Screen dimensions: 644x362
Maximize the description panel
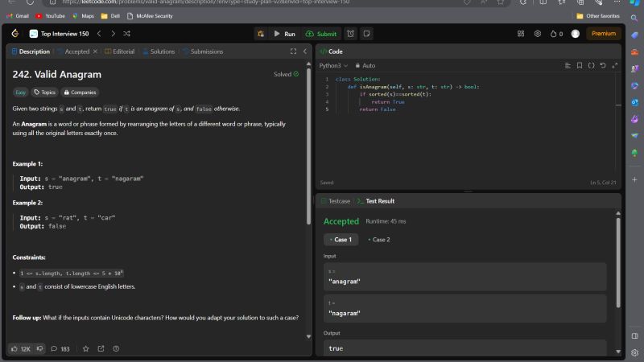click(x=293, y=51)
